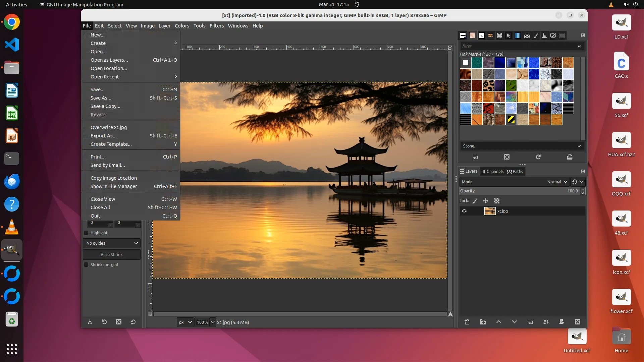Viewport: 644px width, 362px height.
Task: Add a layer mask using mask icon
Action: click(562, 322)
